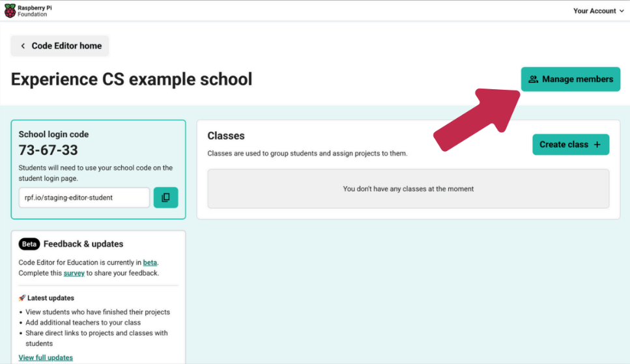Viewport: 630px width, 364px height.
Task: Click the large red arrow annotation
Action: pos(476,119)
